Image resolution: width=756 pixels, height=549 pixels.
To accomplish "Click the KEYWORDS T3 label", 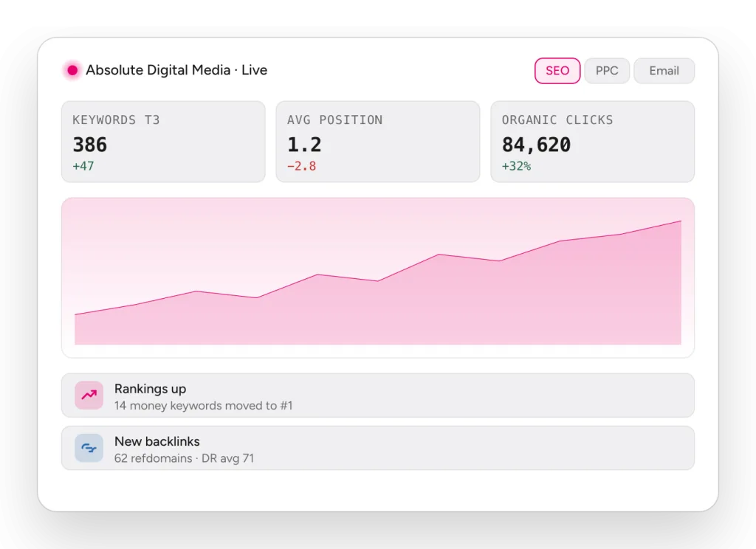I will point(116,120).
